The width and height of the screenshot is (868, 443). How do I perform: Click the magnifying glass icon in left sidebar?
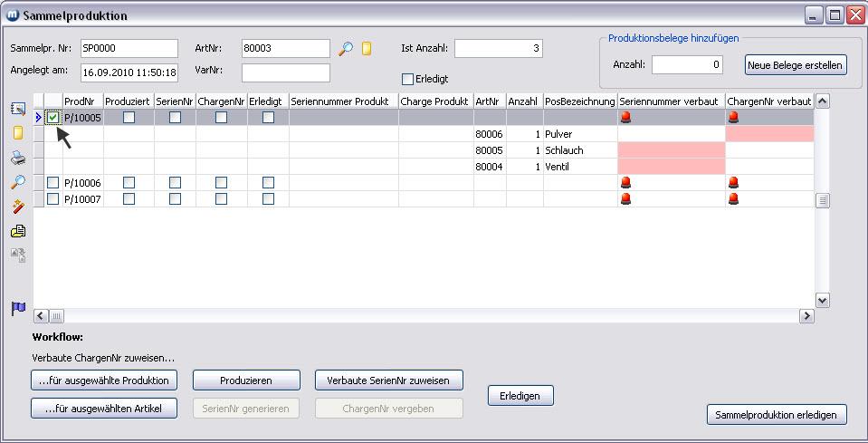click(18, 182)
